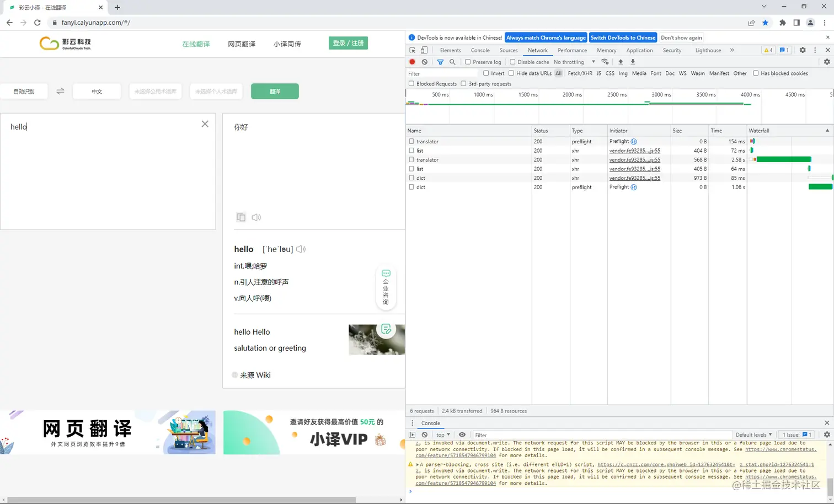Open DevTools main settings gear
Screen dimensions: 834x504
point(803,50)
